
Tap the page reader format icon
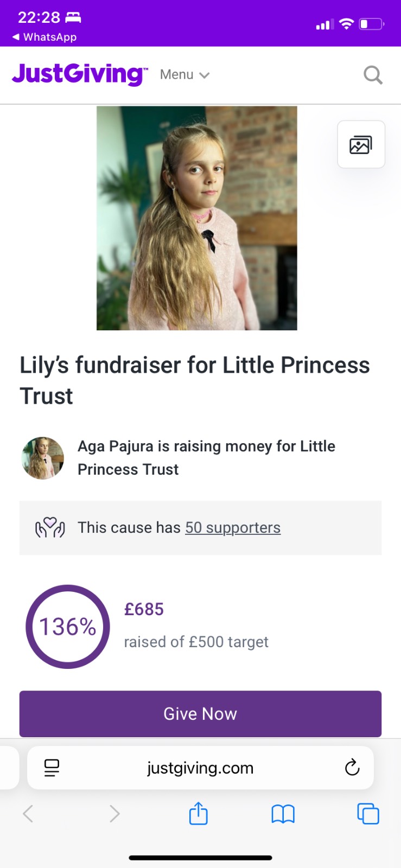52,768
